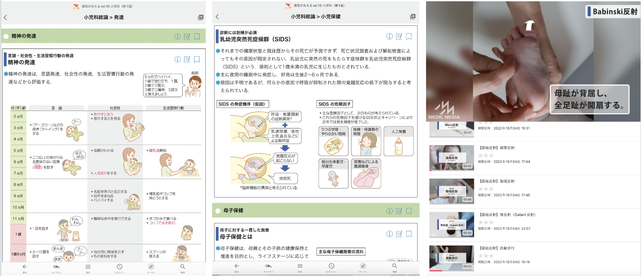
Task: Open the Moro反射 video thumbnail
Action: point(452,129)
